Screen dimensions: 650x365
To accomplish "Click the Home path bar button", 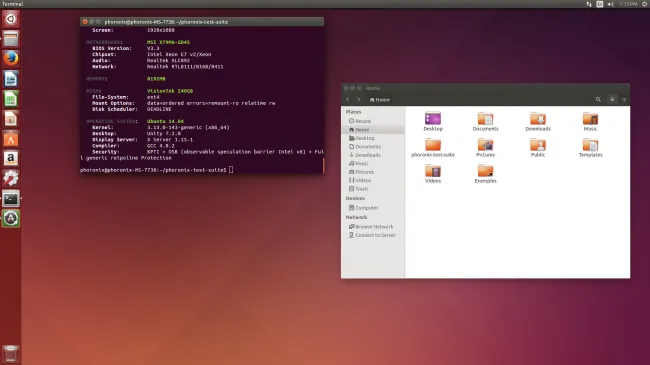I will [x=380, y=100].
